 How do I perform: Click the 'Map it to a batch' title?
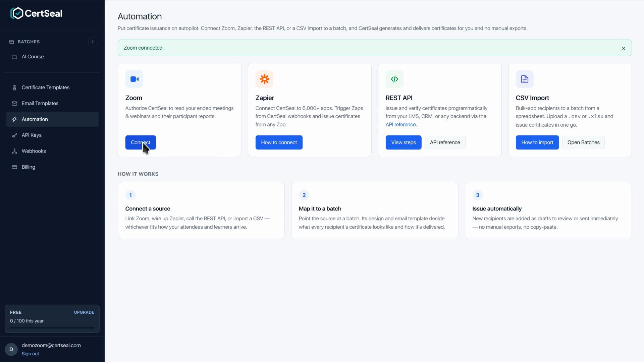tap(320, 209)
